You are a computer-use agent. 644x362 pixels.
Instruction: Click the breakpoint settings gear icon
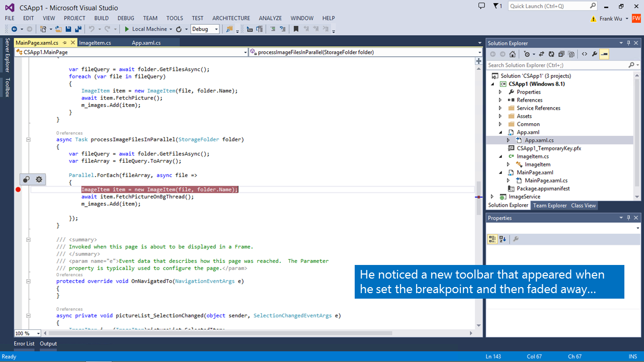(x=39, y=179)
